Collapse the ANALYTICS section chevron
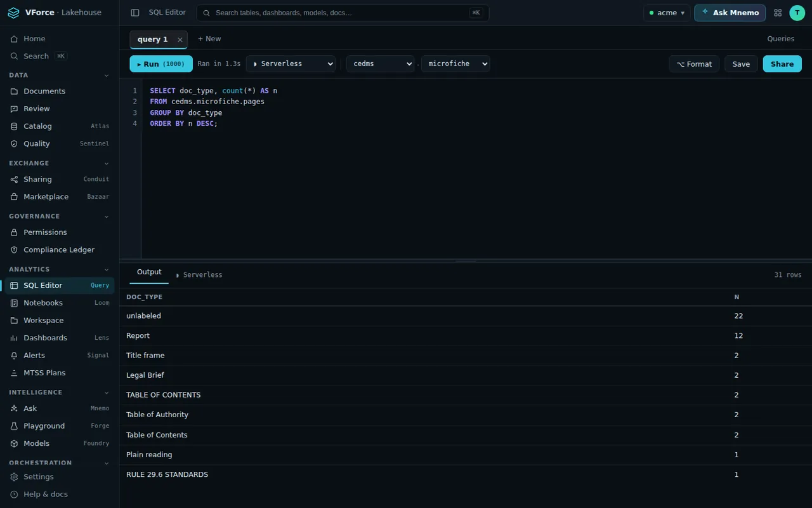 pos(107,269)
